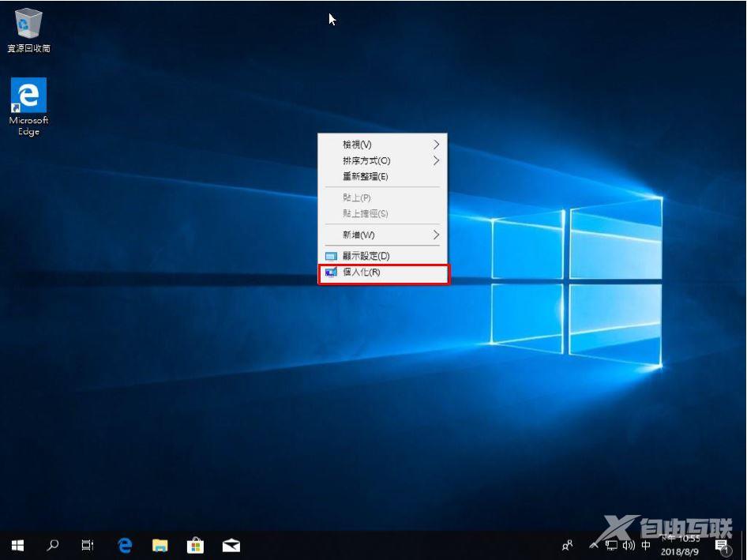
Task: Expand the 排序方式(O) submenu arrow
Action: (x=436, y=160)
